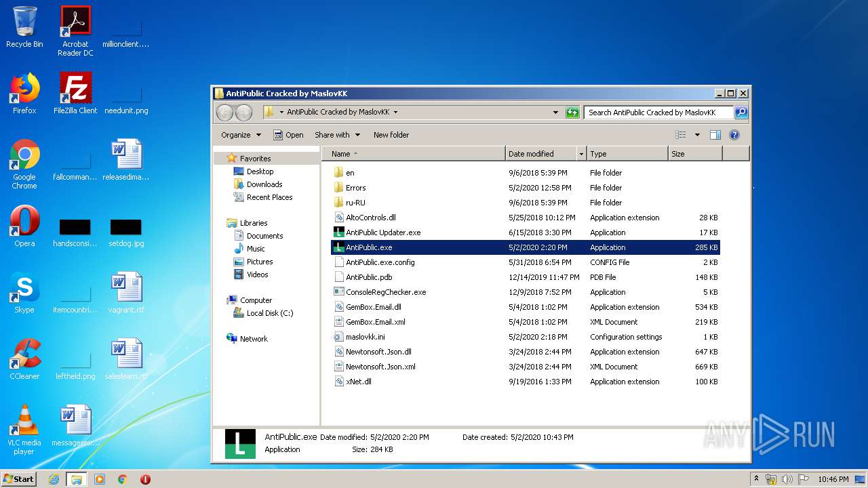The width and height of the screenshot is (868, 488).
Task: Show hidden system tray icons
Action: tap(756, 479)
